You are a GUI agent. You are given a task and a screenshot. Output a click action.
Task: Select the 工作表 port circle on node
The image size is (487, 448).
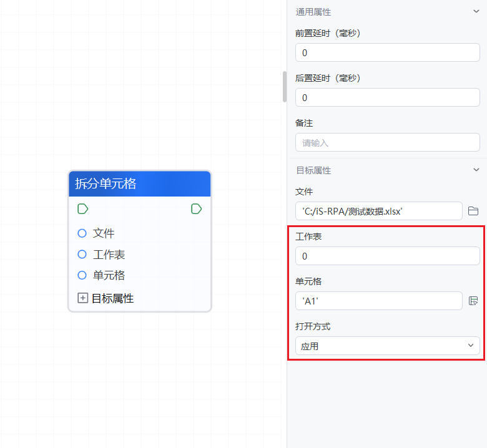point(82,255)
